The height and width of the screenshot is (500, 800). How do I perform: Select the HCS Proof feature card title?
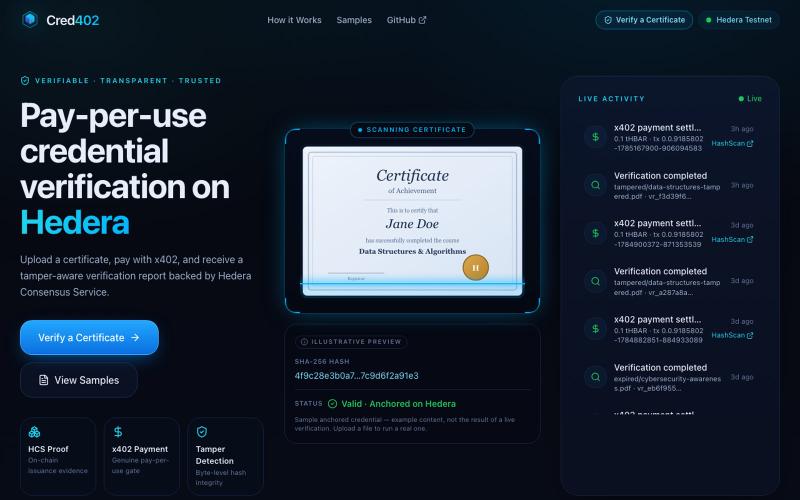pos(48,449)
